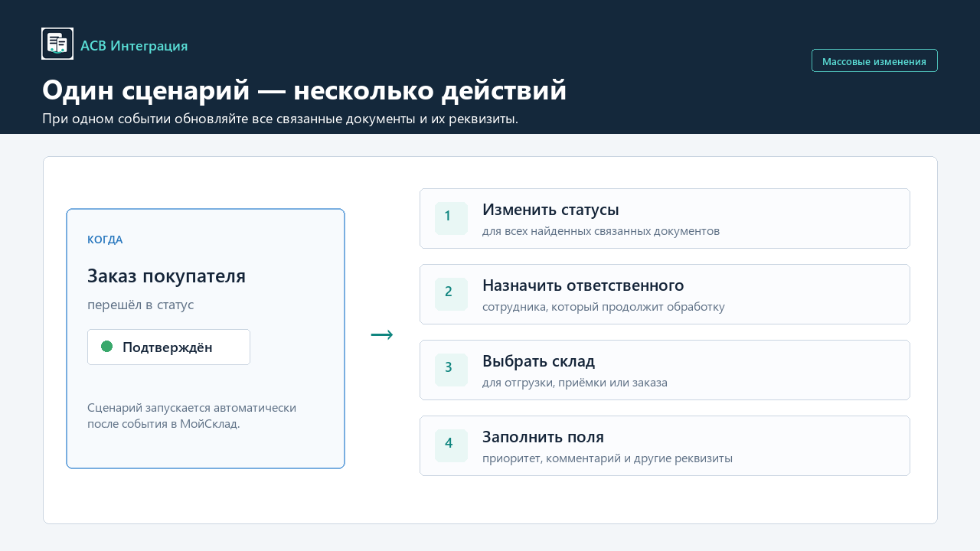Click the перешёл в статус text
Screen dimensions: 980x551
tap(140, 305)
